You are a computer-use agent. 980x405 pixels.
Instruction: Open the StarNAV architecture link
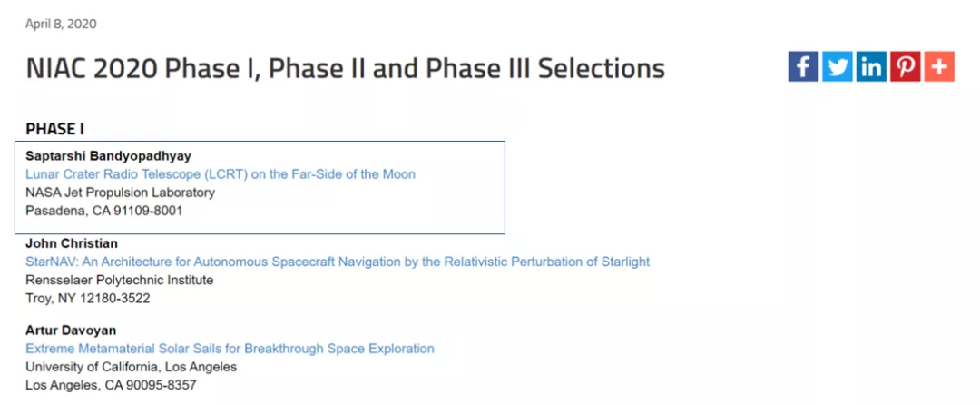tap(338, 262)
